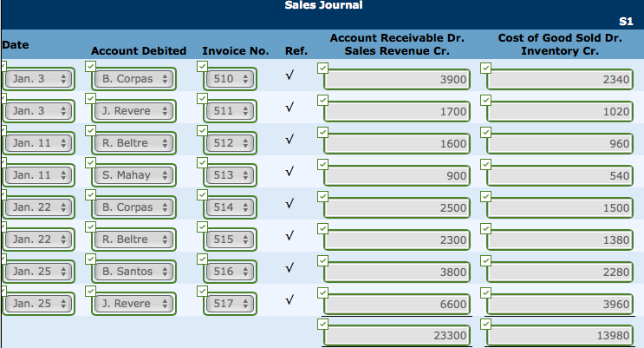Click the green check icon above the 2280 field
The width and height of the screenshot is (644, 348).
[x=486, y=260]
